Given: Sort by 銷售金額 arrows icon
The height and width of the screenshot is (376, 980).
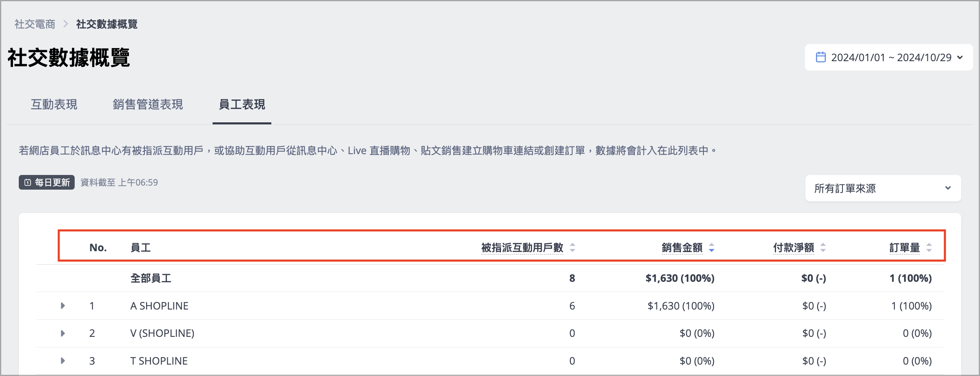Looking at the screenshot, I should point(712,248).
